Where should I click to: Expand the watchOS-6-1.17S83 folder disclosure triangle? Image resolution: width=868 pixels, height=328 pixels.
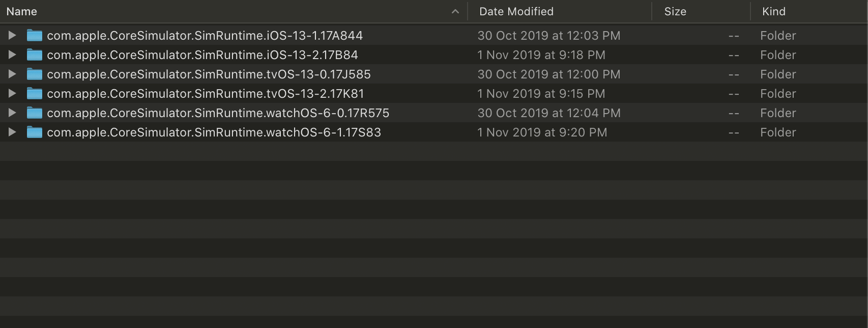(12, 132)
